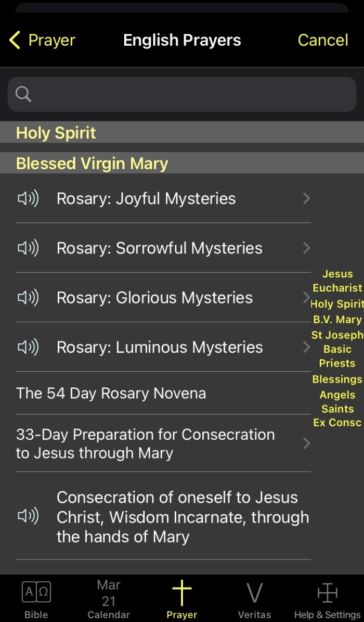
Task: Open the 33-Day Preparation chevron
Action: point(306,443)
